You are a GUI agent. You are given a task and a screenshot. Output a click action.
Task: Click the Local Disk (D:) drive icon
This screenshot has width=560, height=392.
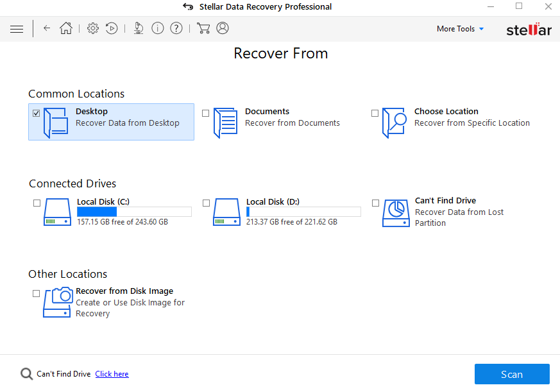(x=226, y=212)
